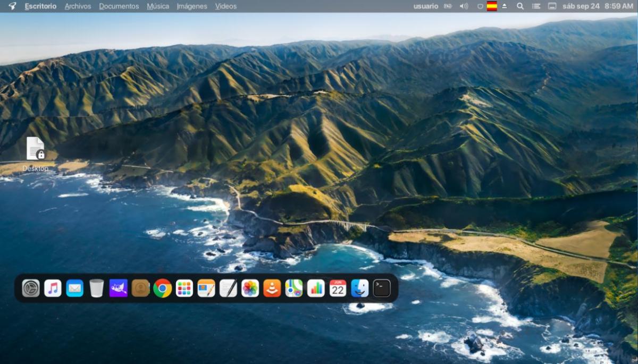Expand the usuario account menu
638x364 pixels.
[425, 6]
